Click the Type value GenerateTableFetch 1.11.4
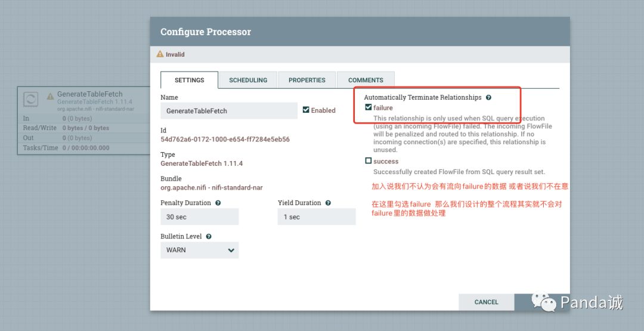The width and height of the screenshot is (644, 331). 202,163
